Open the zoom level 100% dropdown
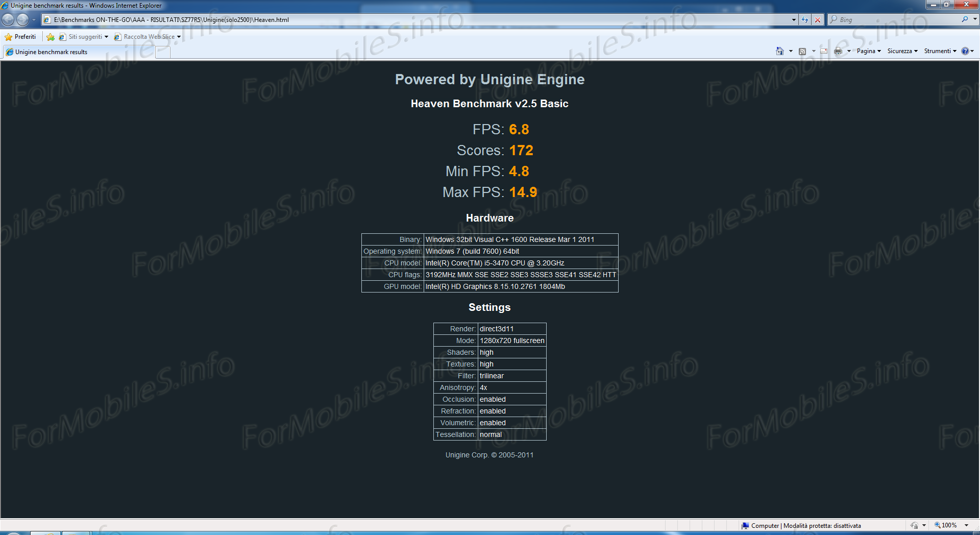Viewport: 980px width, 535px height. click(x=966, y=525)
